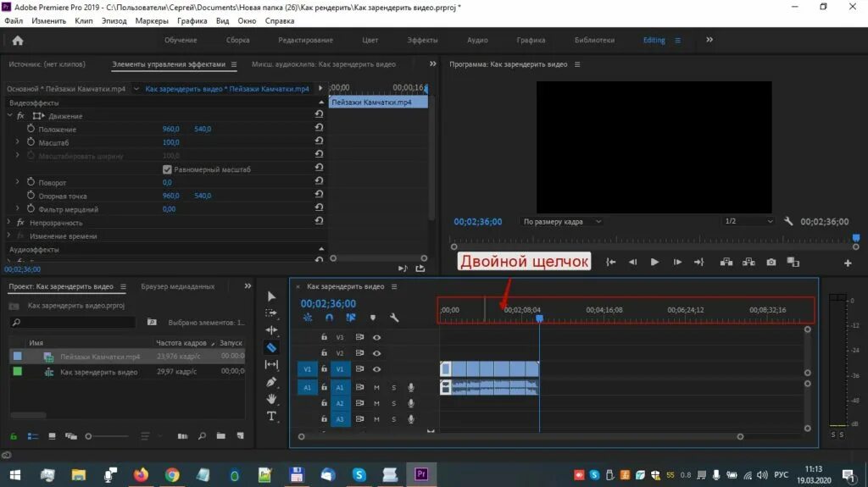Viewport: 868px width, 487px height.
Task: Step back one frame
Action: [632, 263]
